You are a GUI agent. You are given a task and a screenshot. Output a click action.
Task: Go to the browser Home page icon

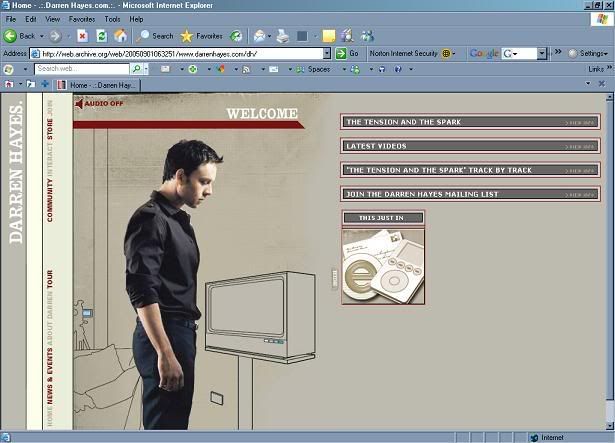121,36
